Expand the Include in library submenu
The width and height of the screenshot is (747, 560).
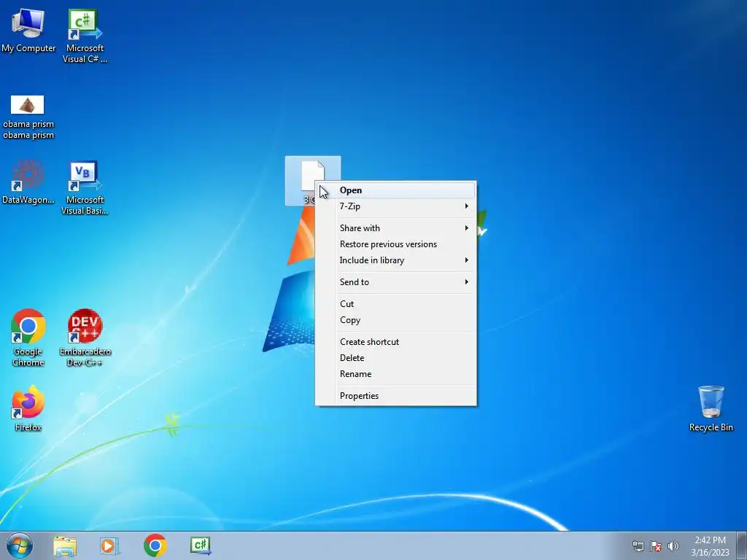click(396, 260)
